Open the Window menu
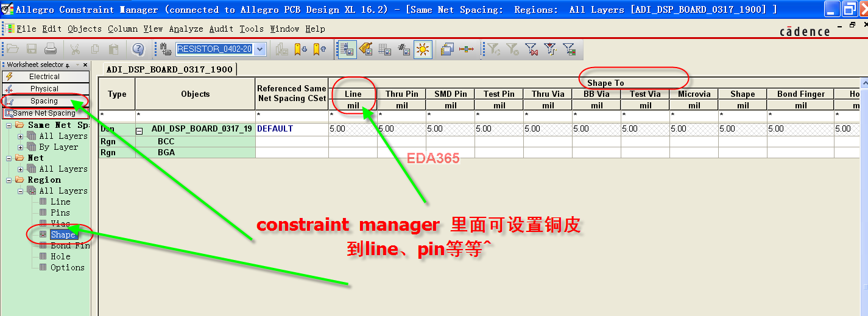This screenshot has width=868, height=316. (285, 29)
